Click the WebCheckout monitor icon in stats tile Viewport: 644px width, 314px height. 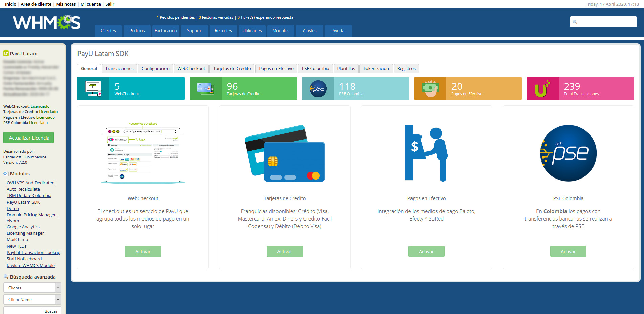(x=93, y=88)
